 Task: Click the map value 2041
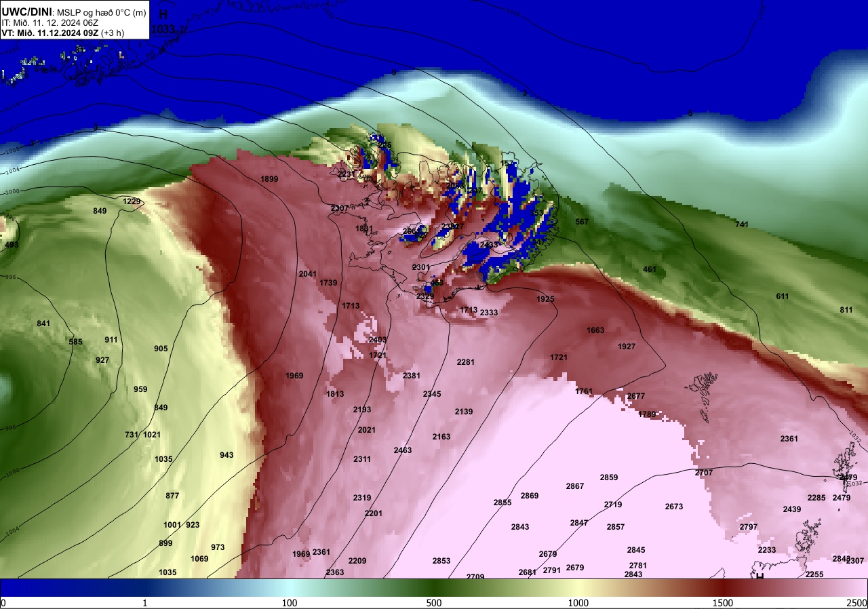(308, 274)
